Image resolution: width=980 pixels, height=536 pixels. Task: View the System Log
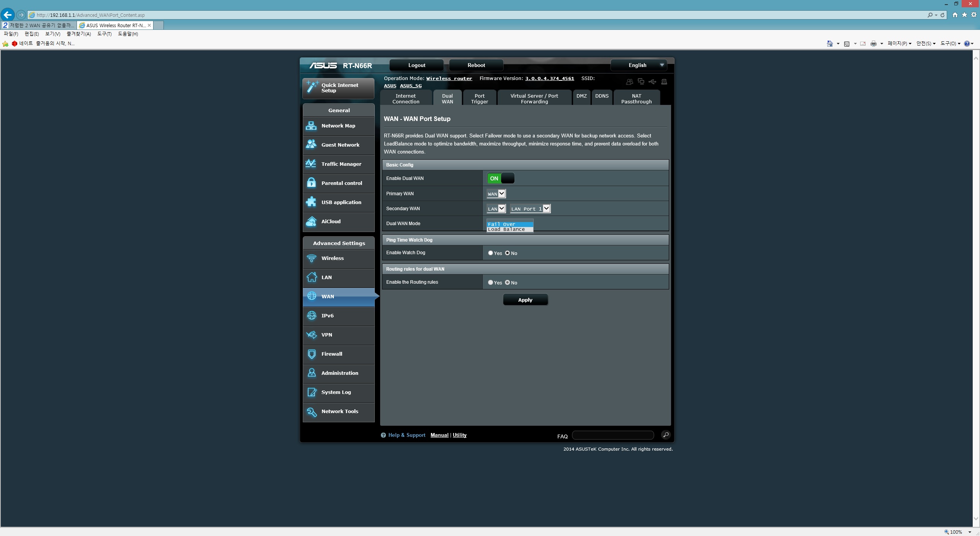coord(338,392)
